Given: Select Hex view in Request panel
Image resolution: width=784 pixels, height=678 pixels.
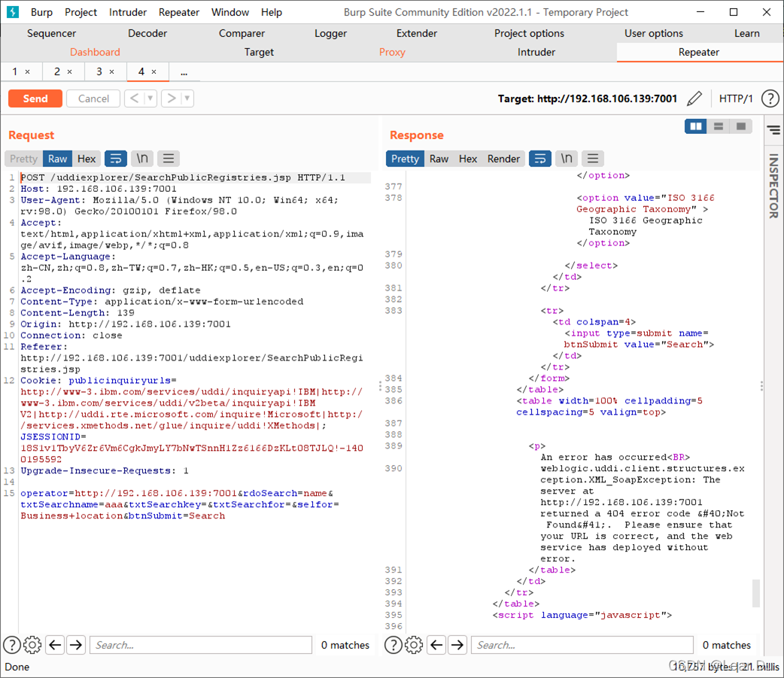Looking at the screenshot, I should (x=87, y=159).
